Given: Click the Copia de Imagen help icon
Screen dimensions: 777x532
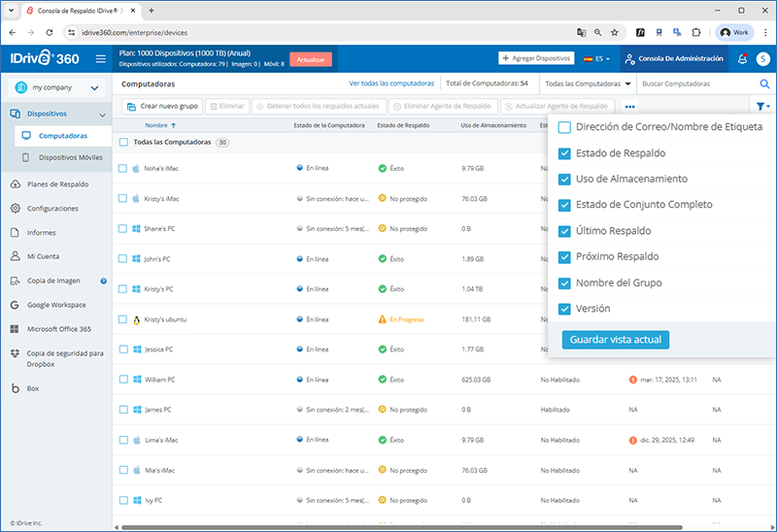Looking at the screenshot, I should point(103,282).
